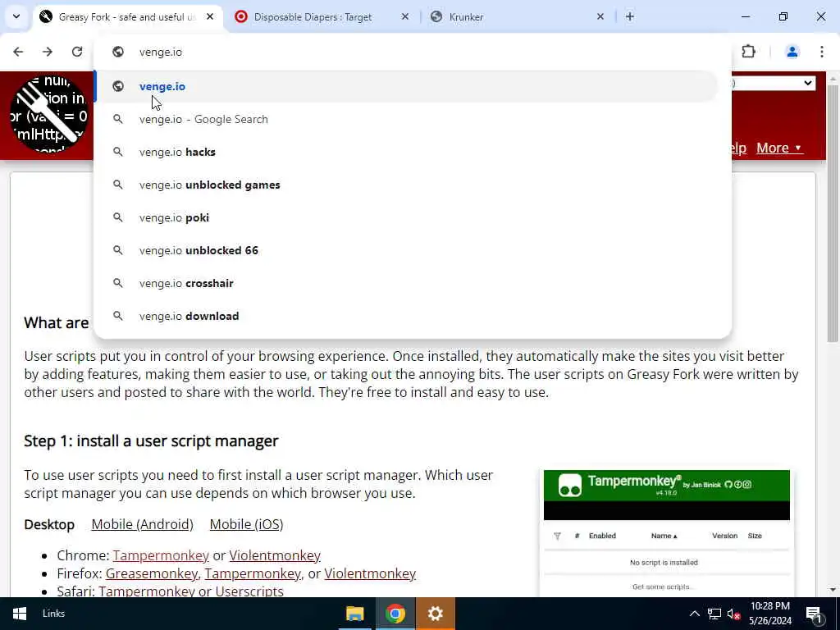
Task: Open the language select dropdown on the page
Action: point(773,83)
